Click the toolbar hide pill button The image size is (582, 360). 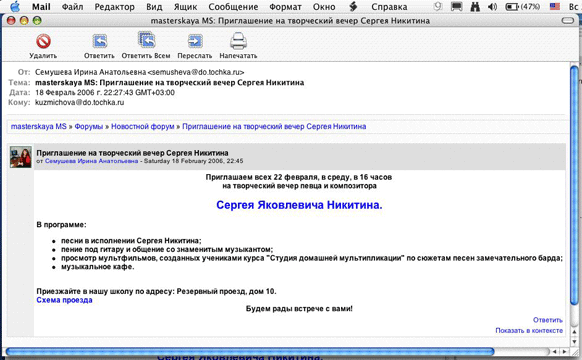pyautogui.click(x=568, y=21)
